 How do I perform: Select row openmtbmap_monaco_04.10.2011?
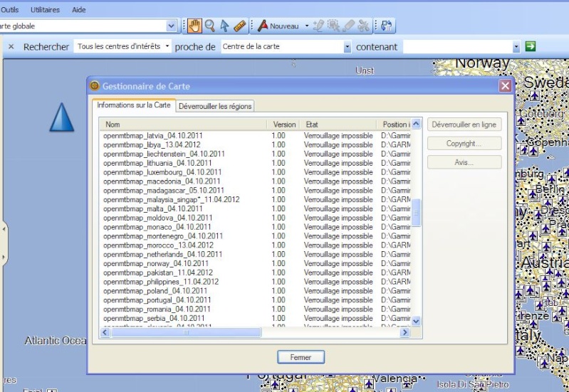point(256,227)
